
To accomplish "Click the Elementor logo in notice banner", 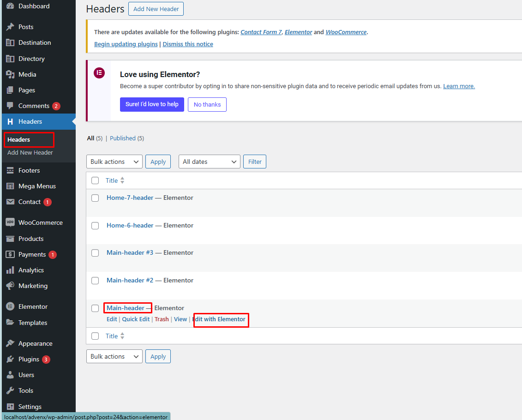I will tap(99, 72).
